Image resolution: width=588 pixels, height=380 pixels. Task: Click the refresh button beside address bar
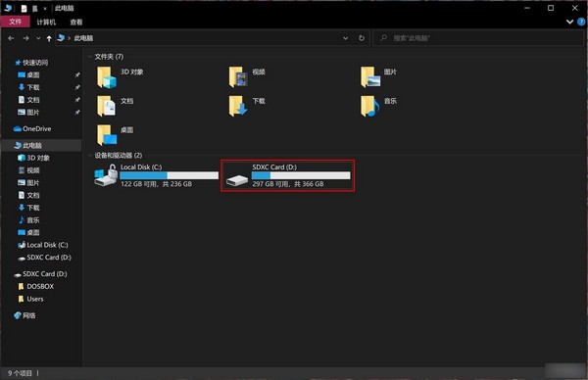click(361, 38)
